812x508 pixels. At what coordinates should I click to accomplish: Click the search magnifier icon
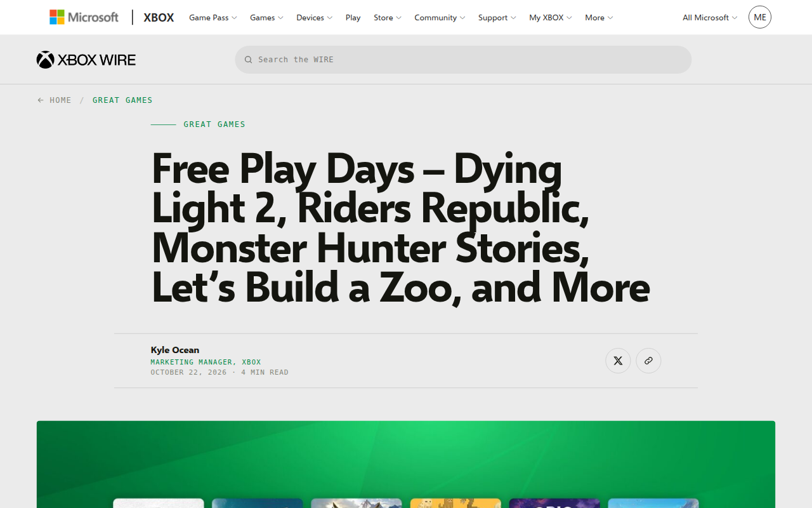pyautogui.click(x=249, y=60)
